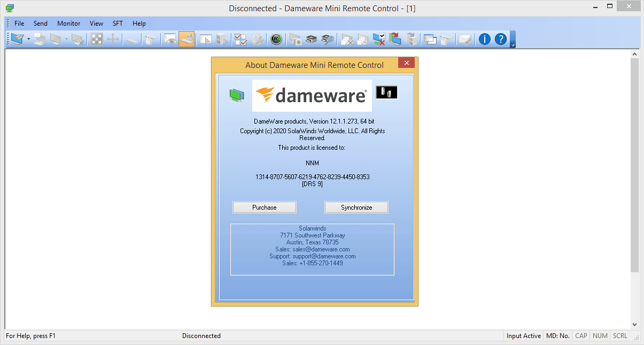The image size is (644, 345).
Task: Click the stacked windows with X icon
Action: coord(347,39)
